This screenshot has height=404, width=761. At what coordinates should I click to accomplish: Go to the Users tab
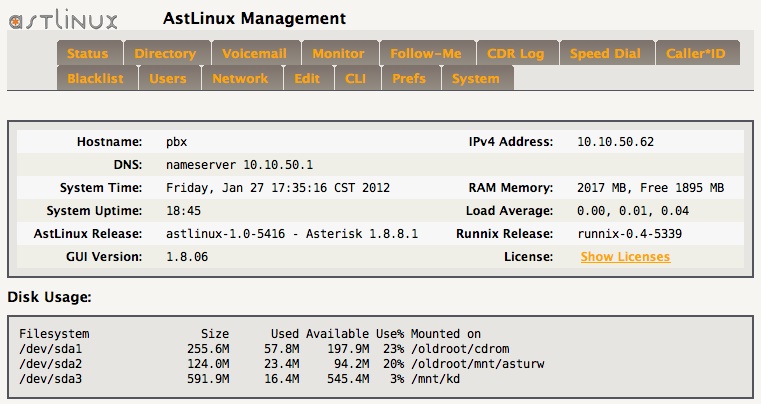pos(168,78)
